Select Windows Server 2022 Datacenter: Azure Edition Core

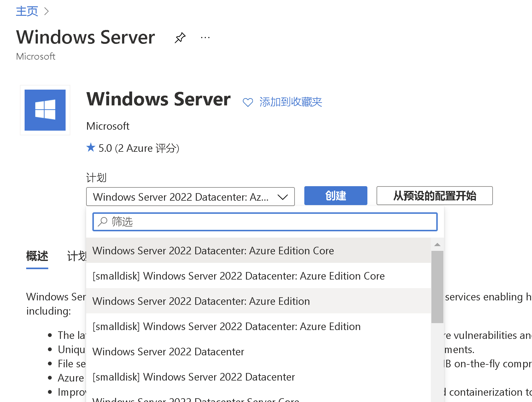point(213,251)
